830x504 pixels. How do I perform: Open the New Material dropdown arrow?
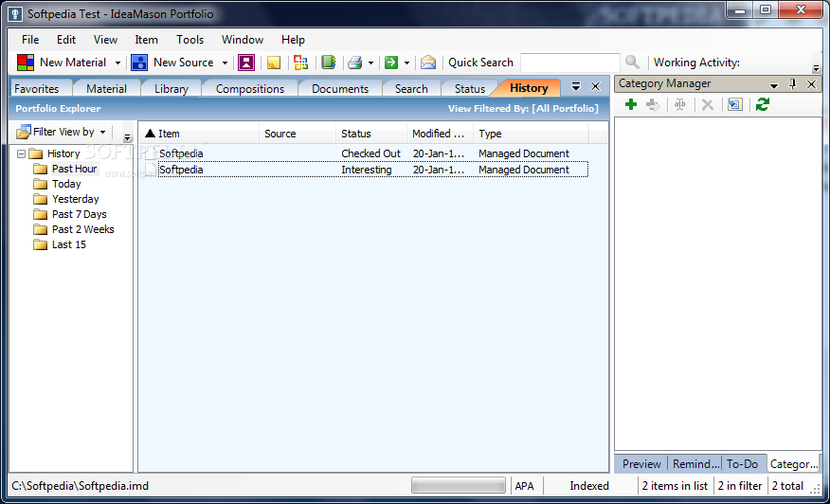point(117,63)
